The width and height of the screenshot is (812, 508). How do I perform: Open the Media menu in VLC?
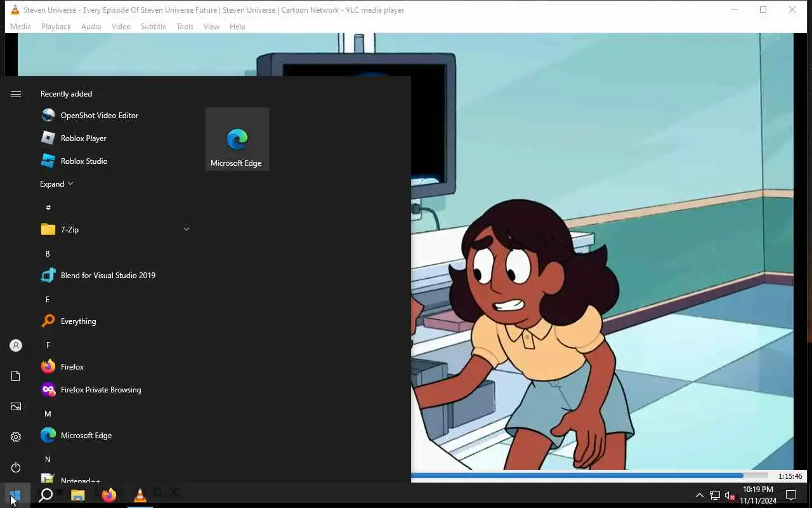pos(20,27)
